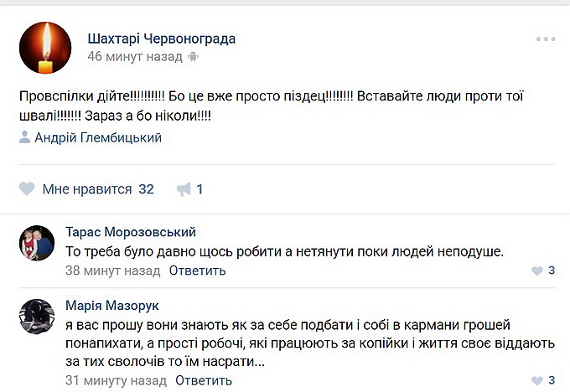Open Марія Мазорук's profile name
The height and width of the screenshot is (392, 570).
click(x=112, y=306)
